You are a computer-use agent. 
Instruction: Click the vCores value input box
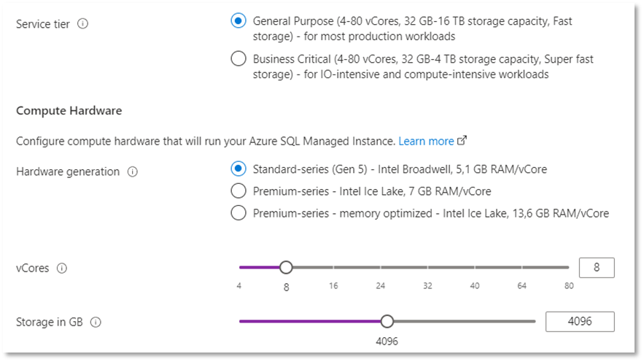(x=596, y=268)
